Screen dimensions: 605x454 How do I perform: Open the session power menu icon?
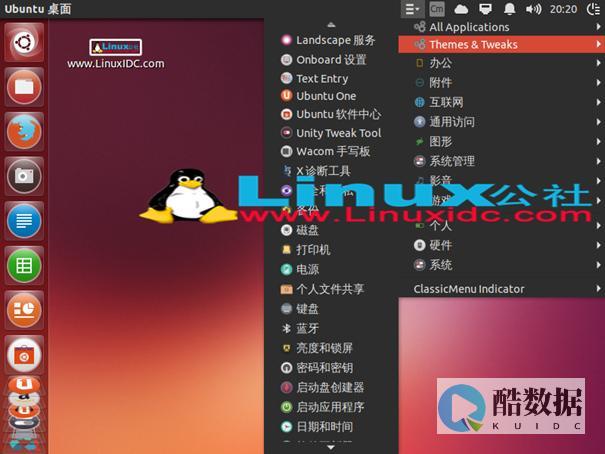[x=593, y=9]
